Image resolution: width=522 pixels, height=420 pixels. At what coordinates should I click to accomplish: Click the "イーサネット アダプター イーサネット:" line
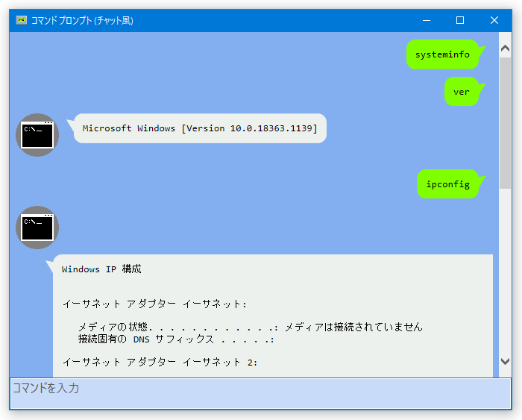(x=155, y=304)
